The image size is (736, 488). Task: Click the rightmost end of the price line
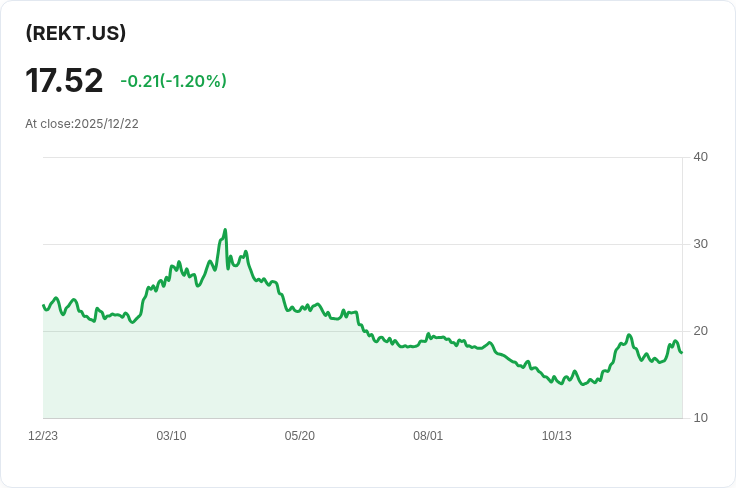682,352
